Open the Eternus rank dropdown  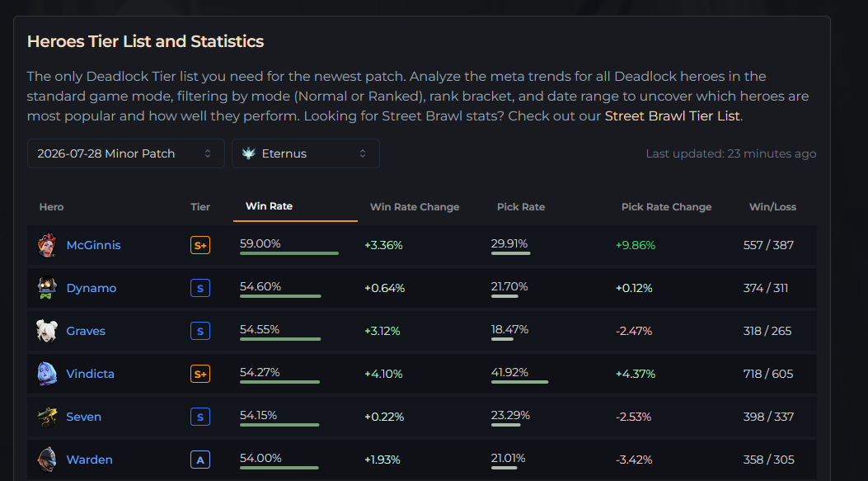306,153
